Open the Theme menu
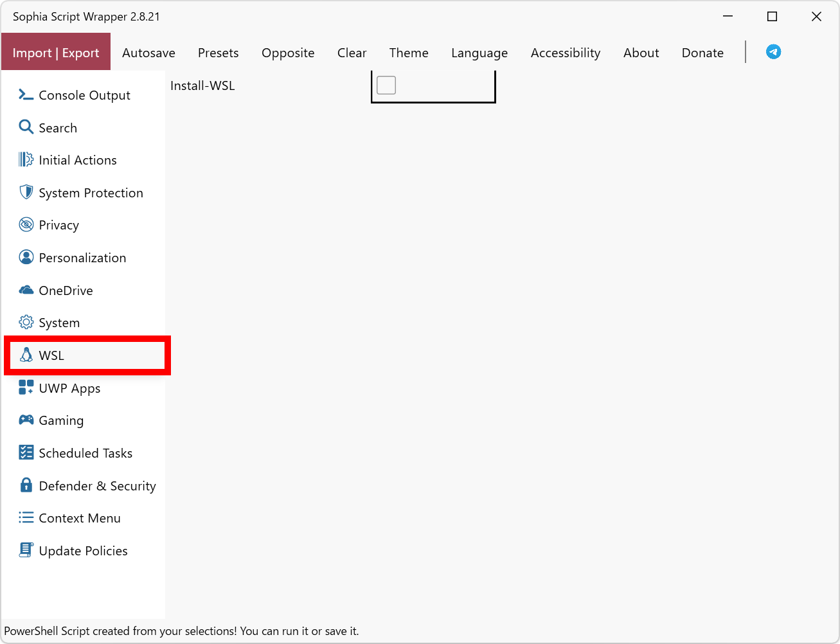 409,53
